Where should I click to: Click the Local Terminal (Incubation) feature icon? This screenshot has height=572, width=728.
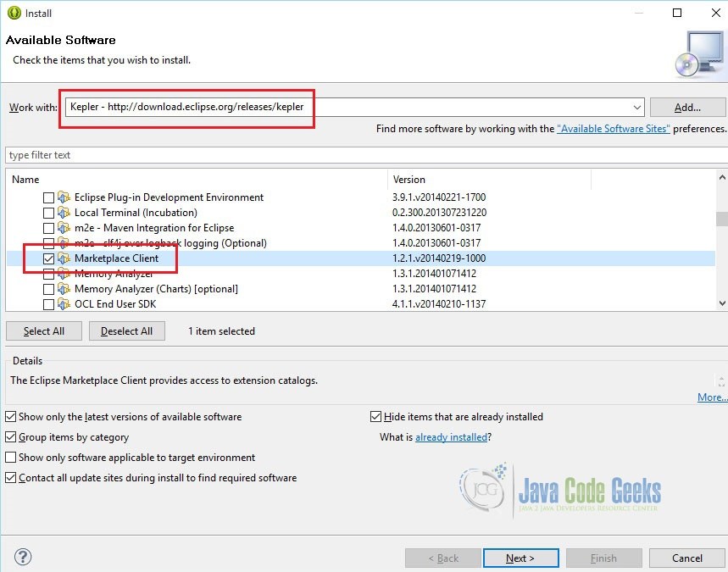pos(64,213)
